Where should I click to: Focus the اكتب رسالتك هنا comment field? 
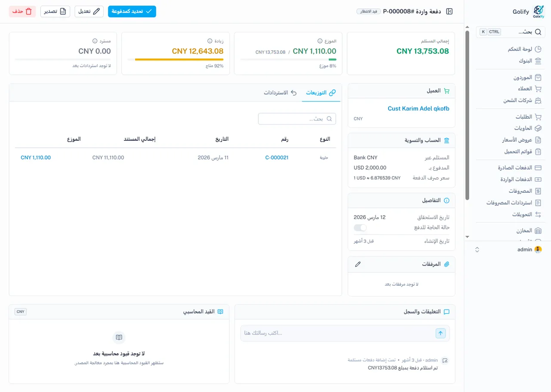337,333
